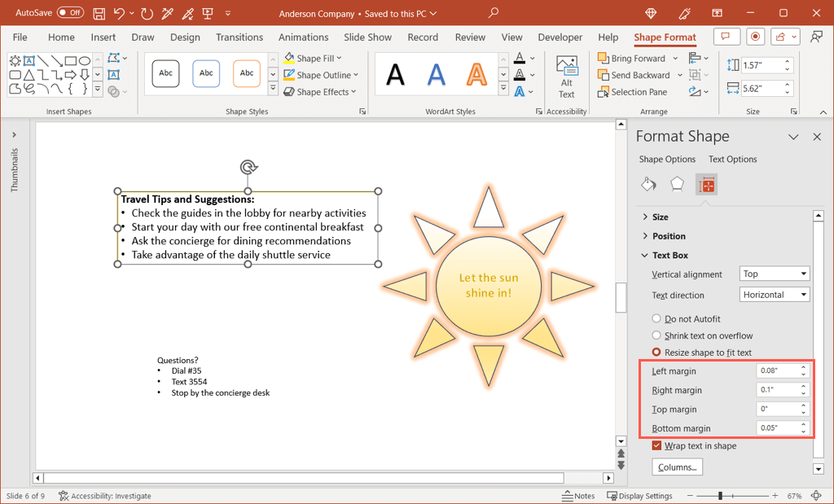Select the Effects pentagon icon
The height and width of the screenshot is (504, 834).
pos(677,184)
